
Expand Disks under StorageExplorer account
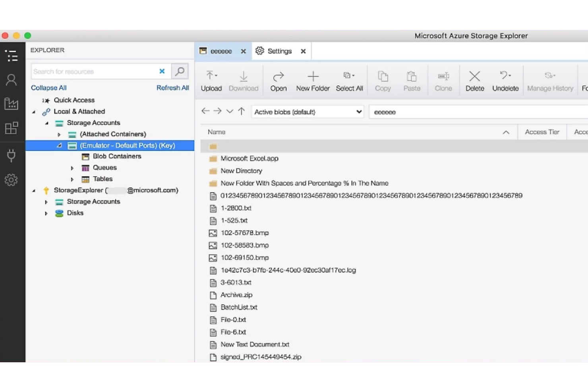click(x=46, y=213)
